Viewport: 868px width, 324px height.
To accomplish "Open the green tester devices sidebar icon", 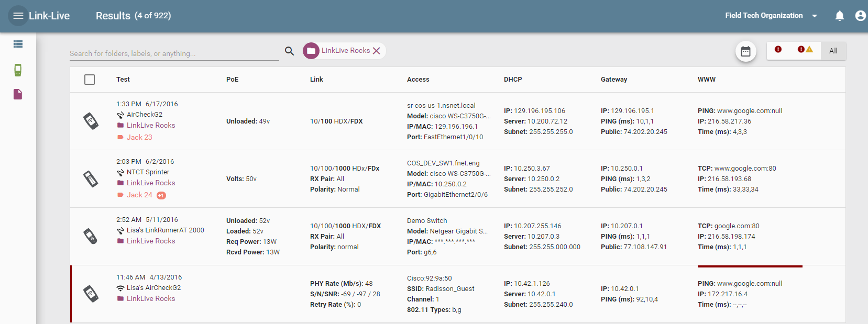I will click(18, 70).
